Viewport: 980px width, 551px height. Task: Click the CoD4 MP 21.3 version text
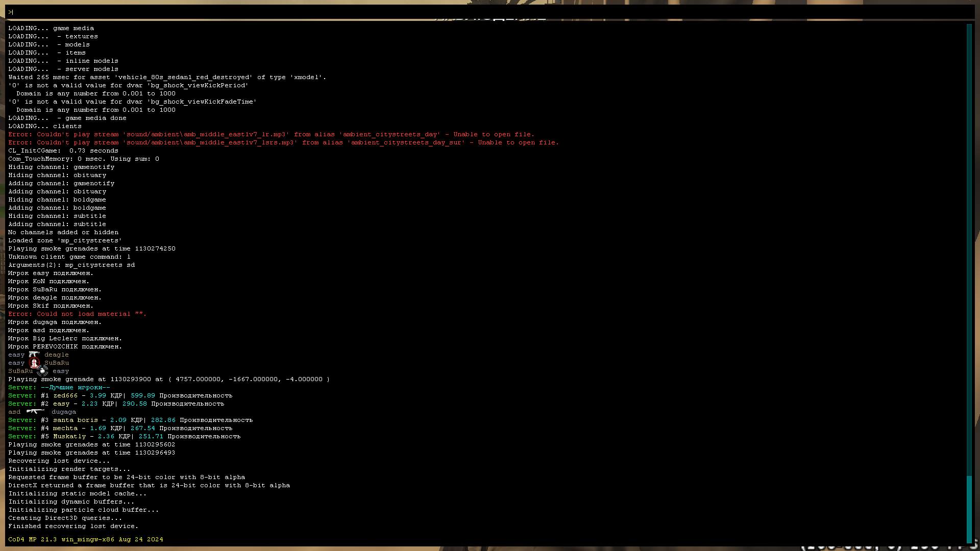(85, 539)
